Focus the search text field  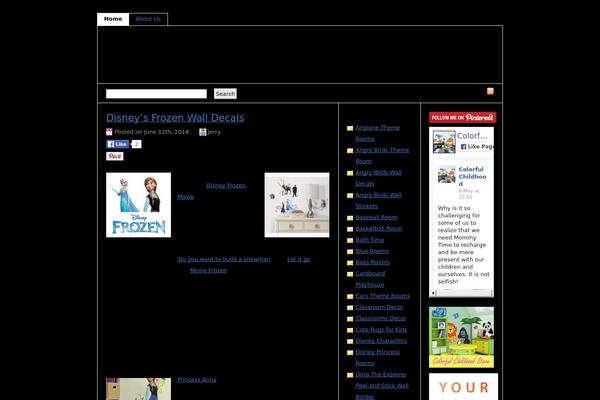tap(156, 94)
